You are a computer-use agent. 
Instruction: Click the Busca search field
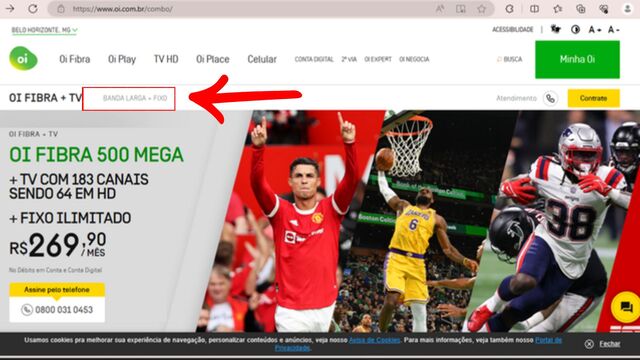(509, 59)
